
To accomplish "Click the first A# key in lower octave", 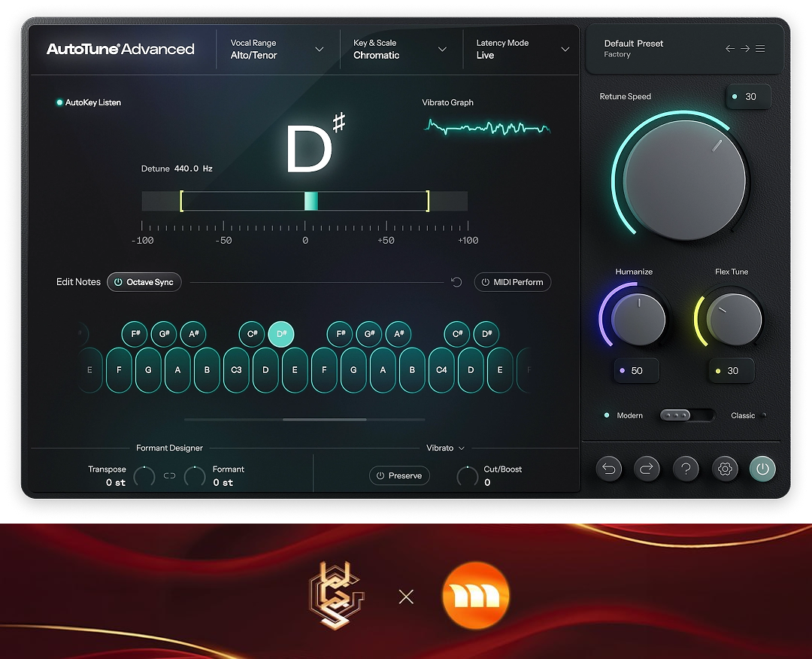I will pyautogui.click(x=193, y=334).
